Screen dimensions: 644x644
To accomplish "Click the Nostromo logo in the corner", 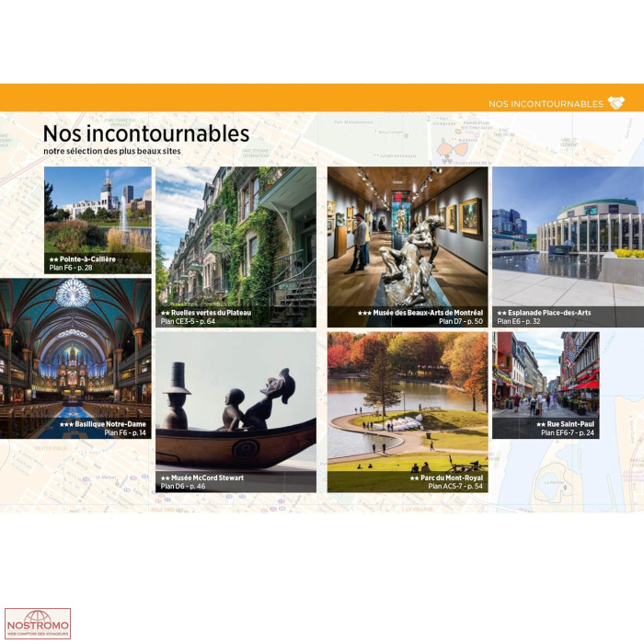I will (38, 624).
